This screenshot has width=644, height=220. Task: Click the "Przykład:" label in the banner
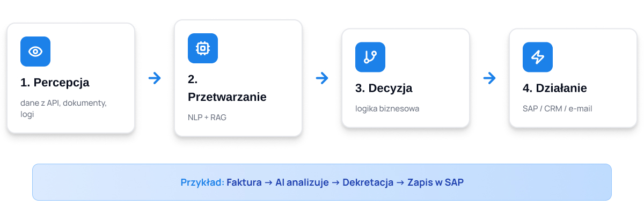click(202, 182)
